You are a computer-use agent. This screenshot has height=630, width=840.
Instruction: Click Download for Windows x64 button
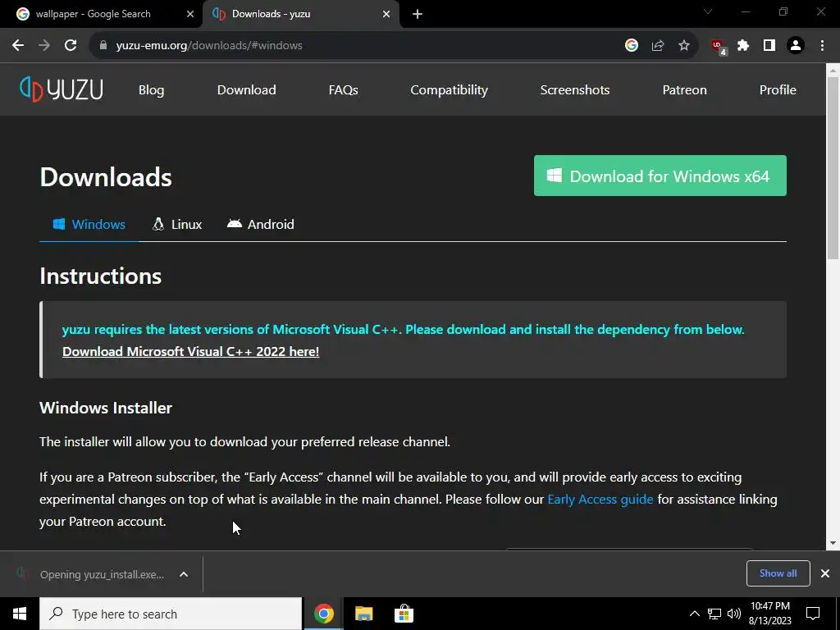(x=660, y=176)
